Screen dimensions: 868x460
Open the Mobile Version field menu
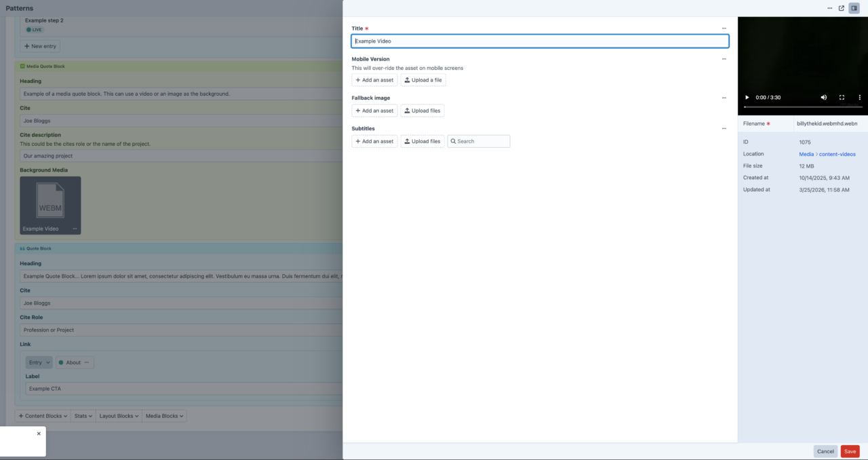723,58
